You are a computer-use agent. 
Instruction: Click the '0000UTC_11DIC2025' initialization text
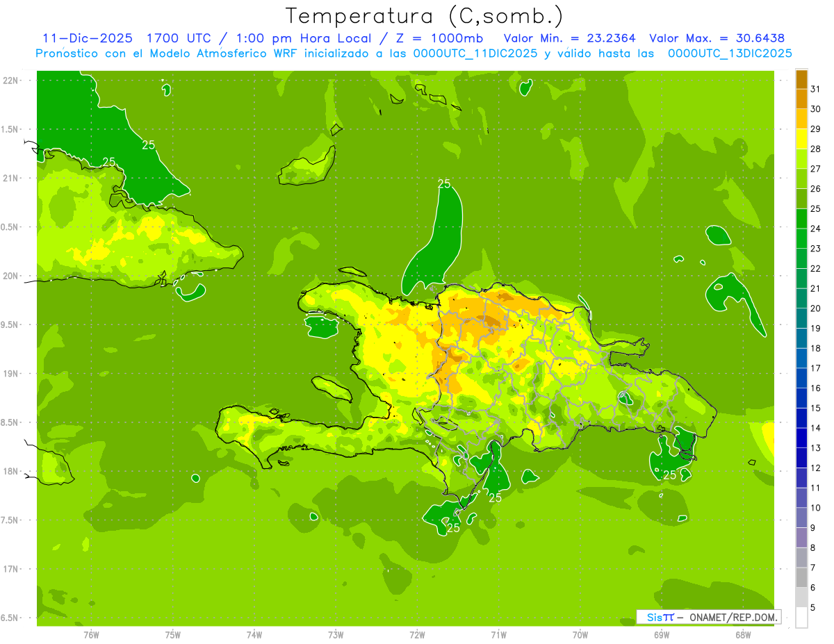[476, 53]
